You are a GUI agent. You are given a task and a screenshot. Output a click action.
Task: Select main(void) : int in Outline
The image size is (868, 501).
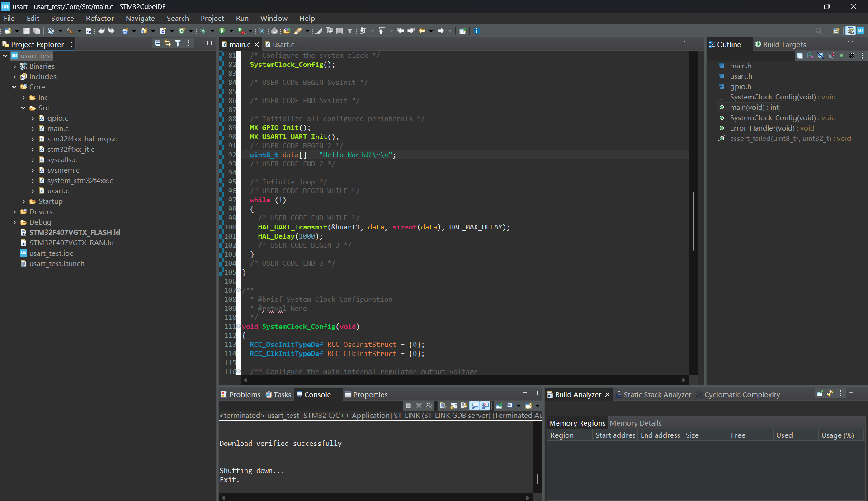tap(754, 107)
